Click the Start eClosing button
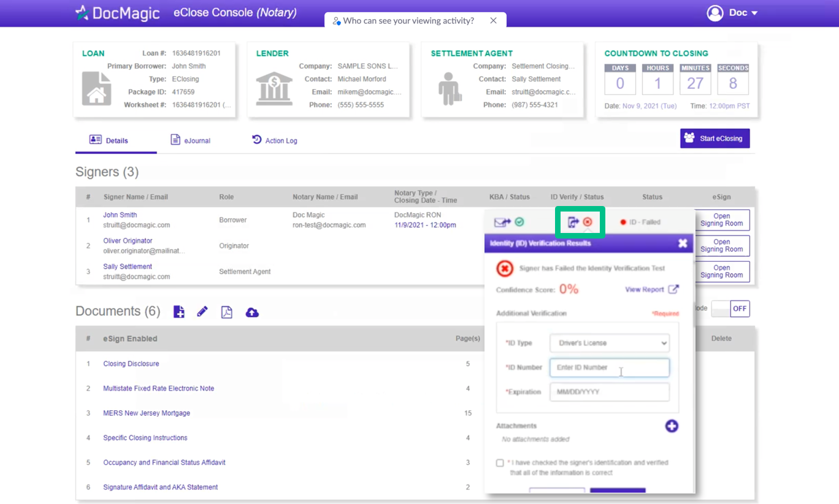839x504 pixels. (x=714, y=138)
